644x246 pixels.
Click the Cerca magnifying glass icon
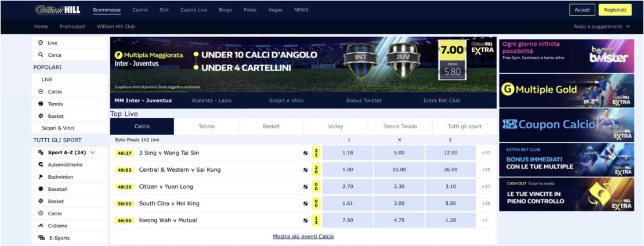pyautogui.click(x=41, y=55)
